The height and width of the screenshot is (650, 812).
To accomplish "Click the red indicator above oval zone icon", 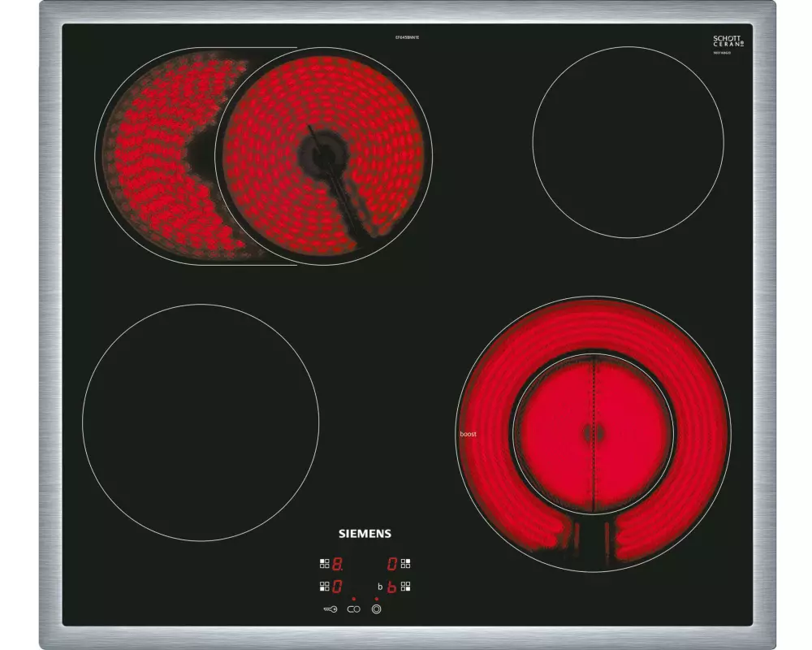I will (x=353, y=598).
